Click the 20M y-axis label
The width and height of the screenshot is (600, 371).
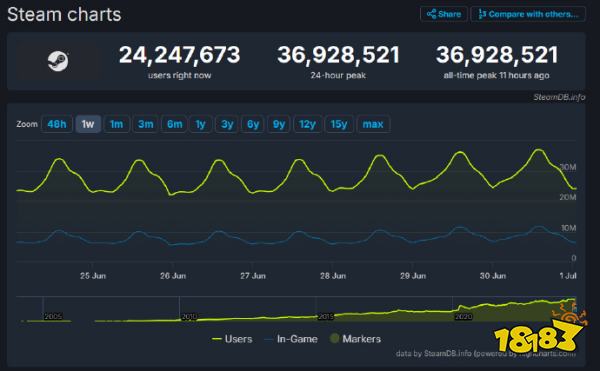coord(568,197)
